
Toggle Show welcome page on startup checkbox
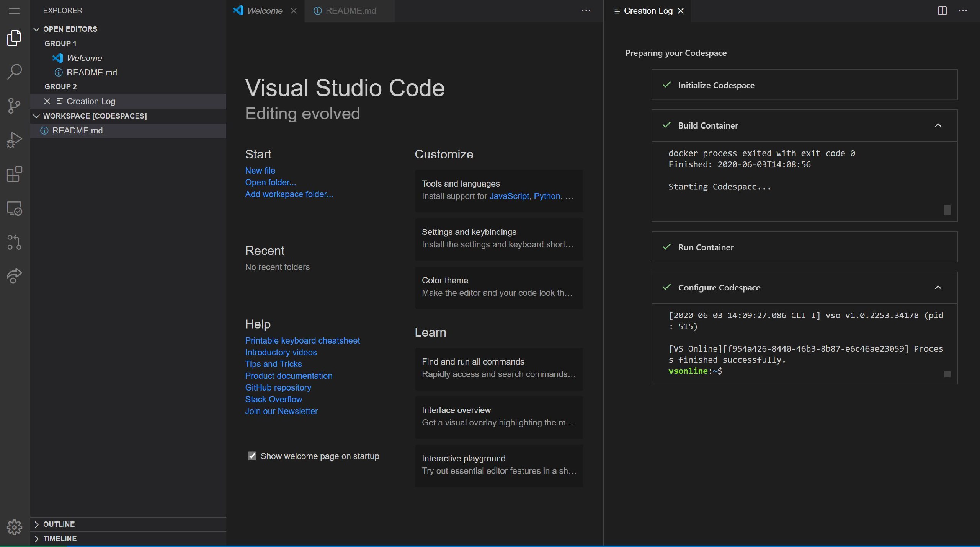252,456
